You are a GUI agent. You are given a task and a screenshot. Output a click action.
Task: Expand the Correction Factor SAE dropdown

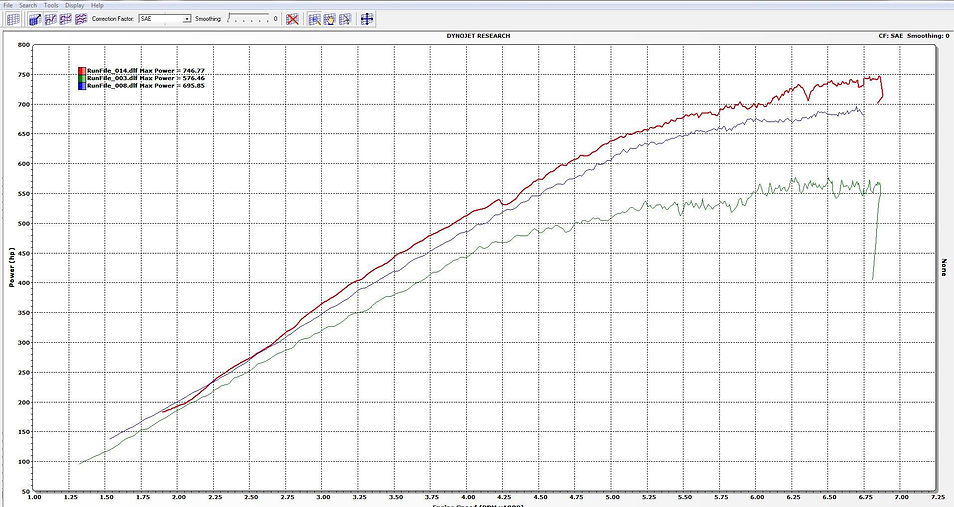pyautogui.click(x=187, y=19)
